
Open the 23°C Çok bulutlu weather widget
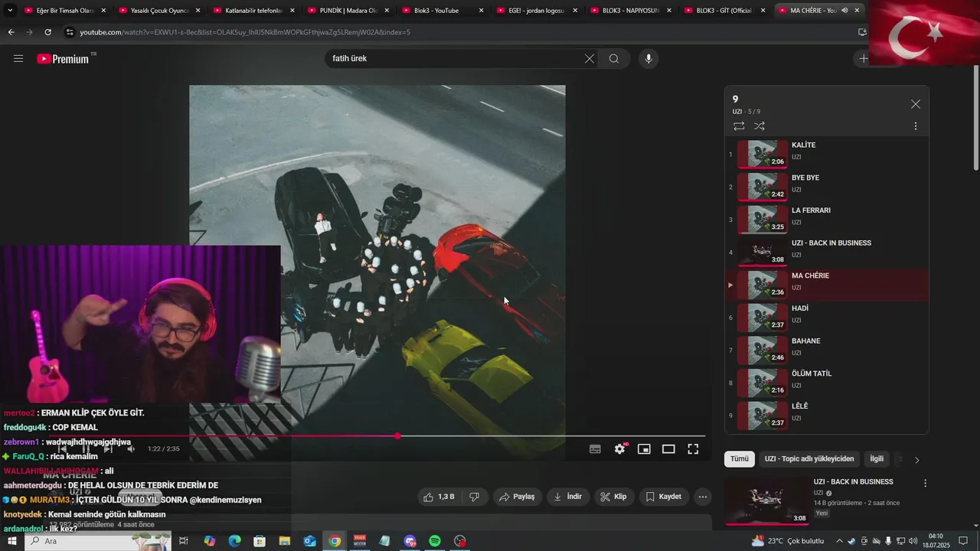pos(788,541)
